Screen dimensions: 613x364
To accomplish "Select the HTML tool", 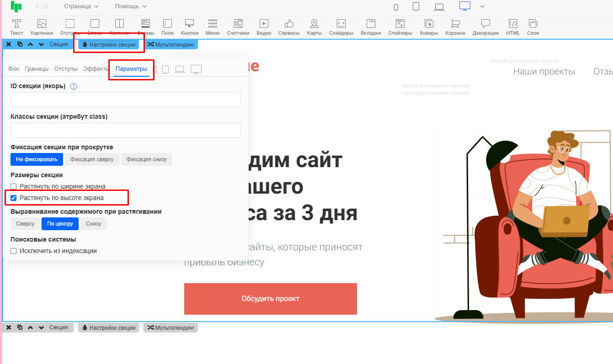I will [x=513, y=27].
